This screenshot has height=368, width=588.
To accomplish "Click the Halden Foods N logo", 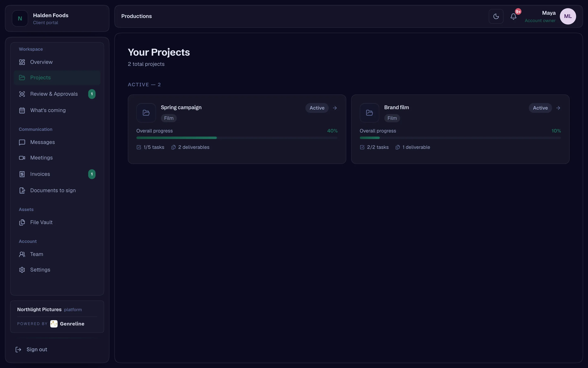I will [x=20, y=18].
